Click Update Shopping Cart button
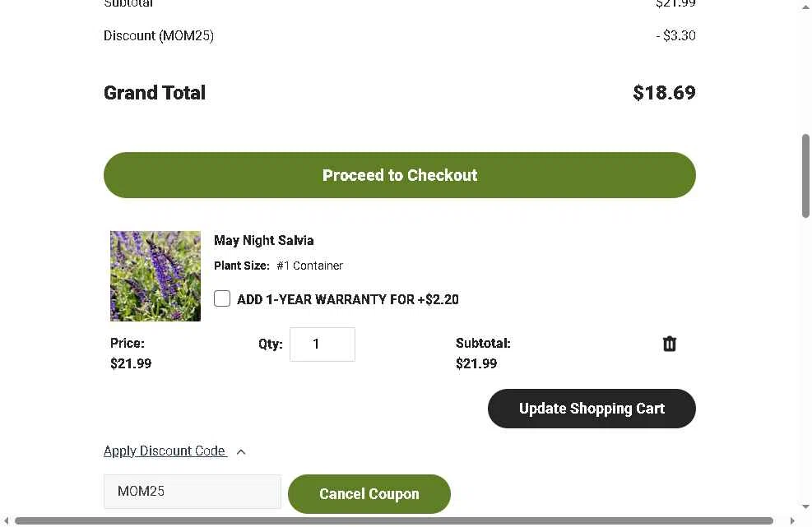The image size is (812, 527). (592, 409)
